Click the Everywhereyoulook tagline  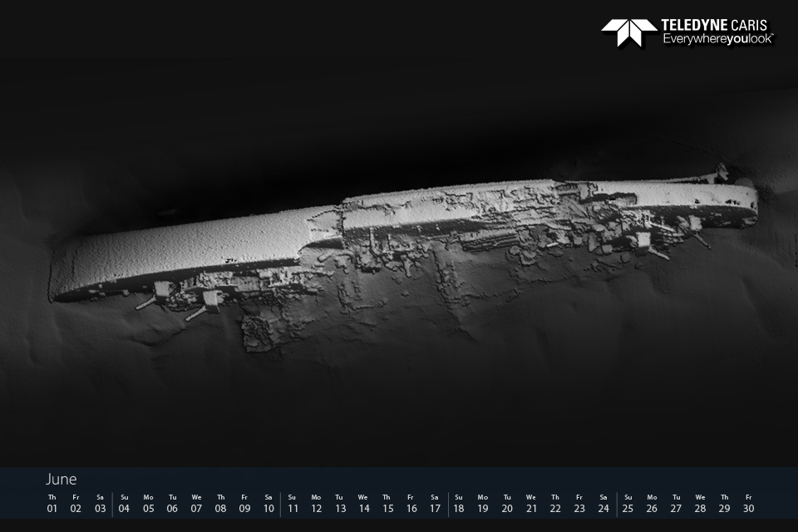718,39
